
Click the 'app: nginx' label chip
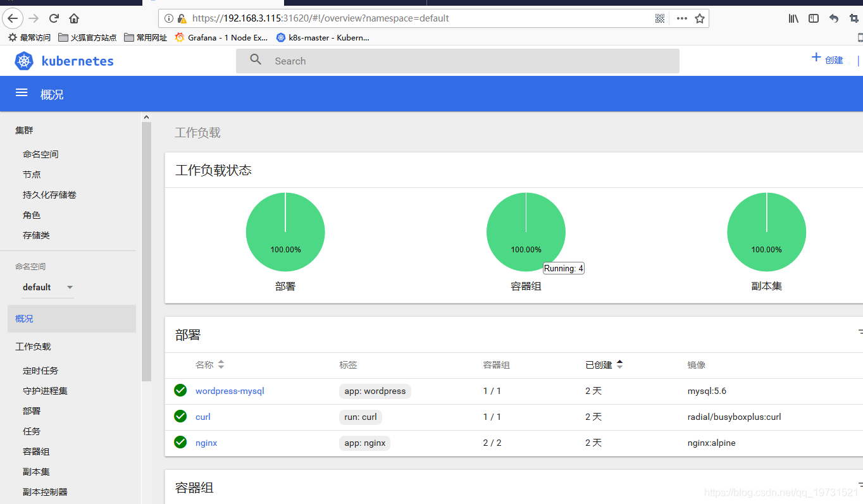365,443
